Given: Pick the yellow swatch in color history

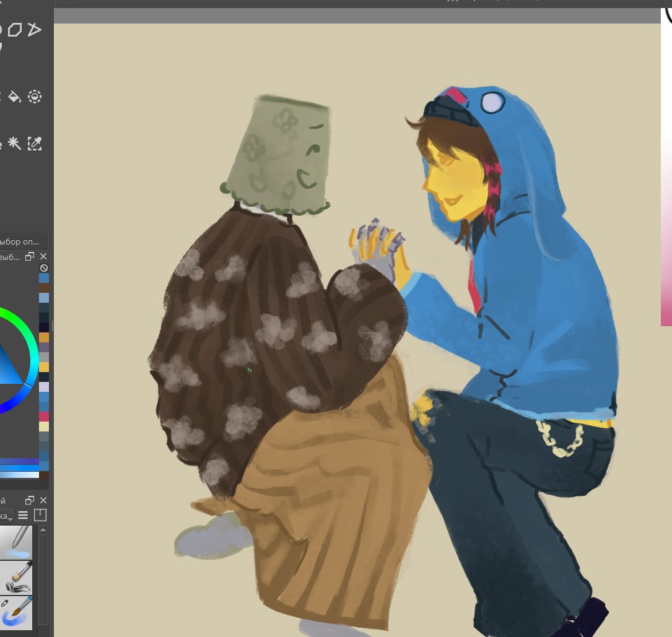Looking at the screenshot, I should pos(44,367).
